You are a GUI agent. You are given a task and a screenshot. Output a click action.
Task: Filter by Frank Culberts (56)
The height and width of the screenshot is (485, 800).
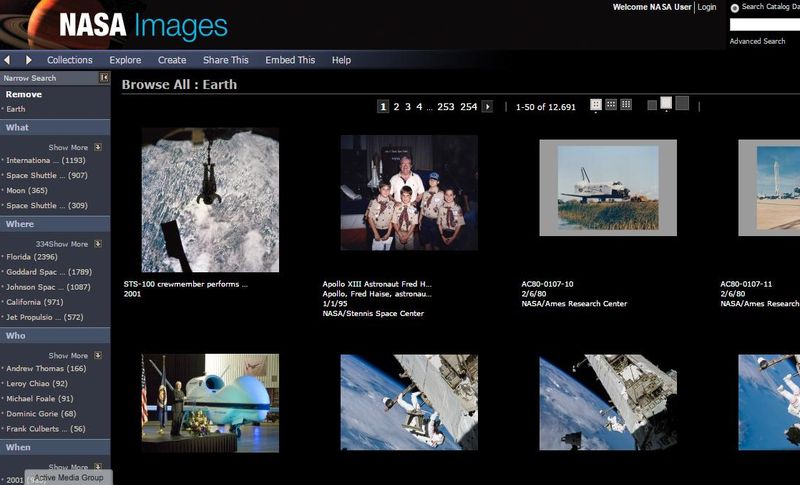pos(46,429)
